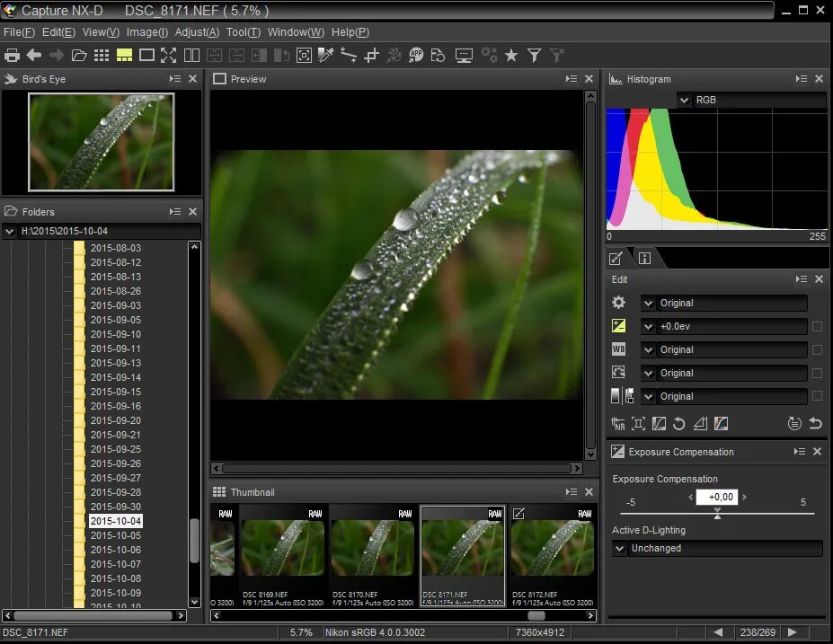Screen dimensions: 833x644
Task: Select the Straighten tool in the toolbar
Action: click(x=348, y=55)
